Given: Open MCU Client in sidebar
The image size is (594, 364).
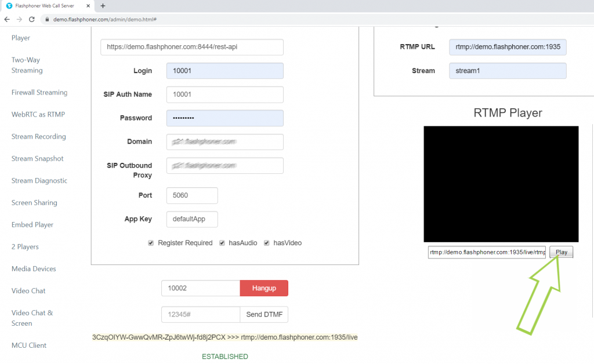Looking at the screenshot, I should (29, 345).
